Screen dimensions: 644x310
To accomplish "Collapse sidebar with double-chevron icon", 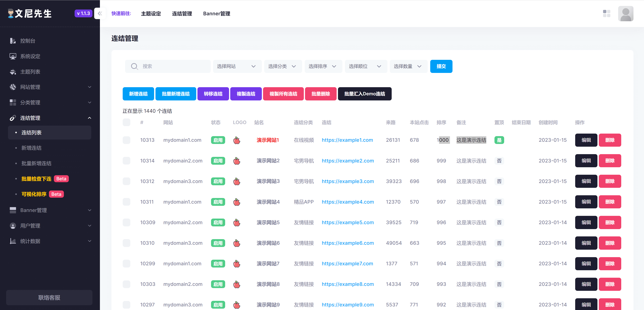I will pos(100,13).
